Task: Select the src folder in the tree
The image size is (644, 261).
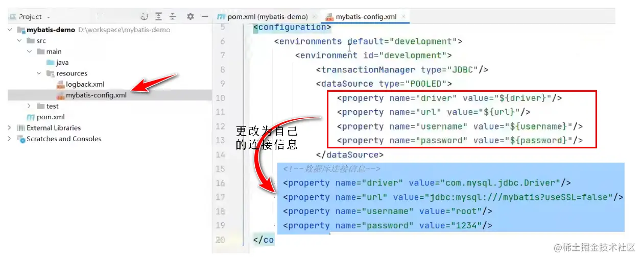Action: tap(41, 41)
